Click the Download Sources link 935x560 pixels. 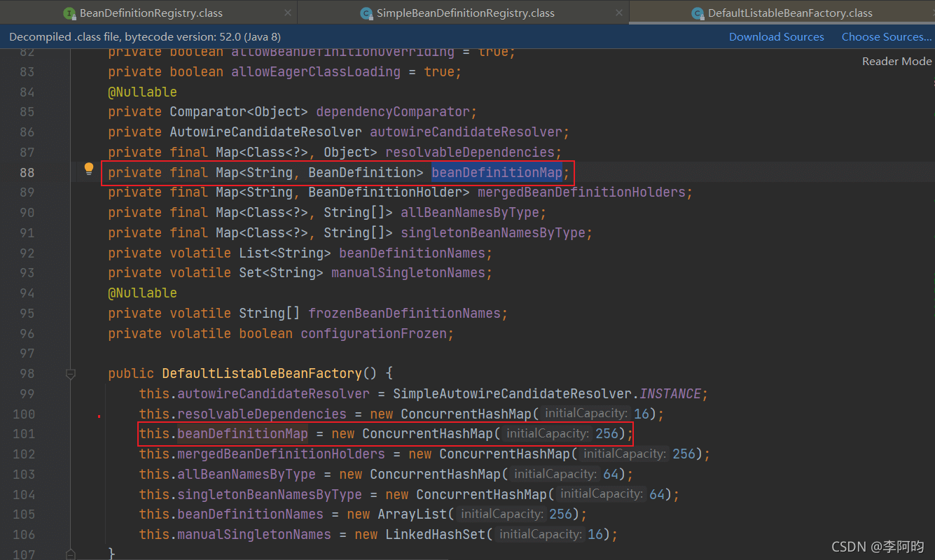pos(777,36)
